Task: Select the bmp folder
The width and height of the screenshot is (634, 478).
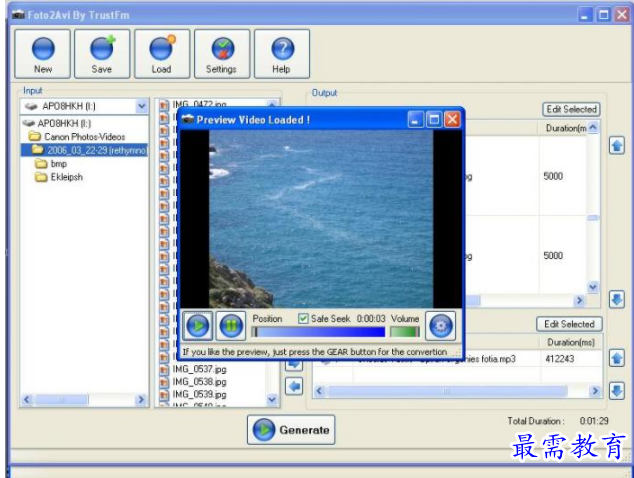Action: tap(51, 164)
